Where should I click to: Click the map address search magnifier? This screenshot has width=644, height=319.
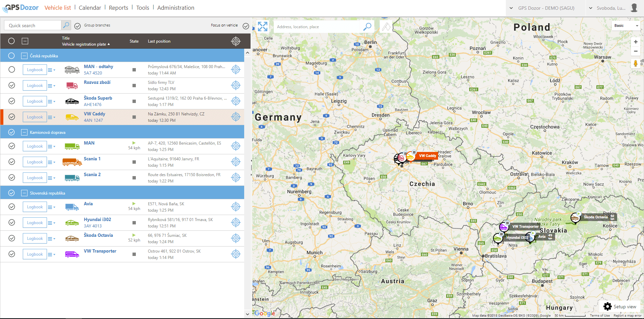367,26
